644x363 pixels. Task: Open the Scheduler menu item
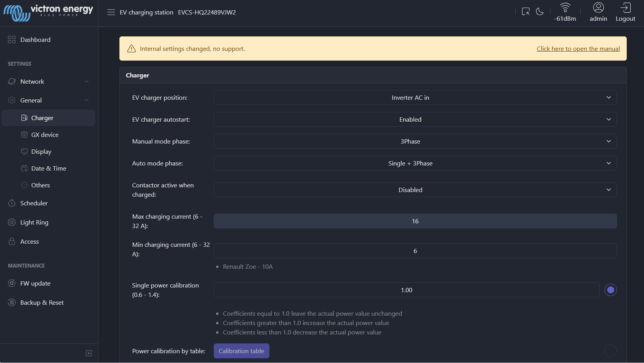click(x=34, y=203)
